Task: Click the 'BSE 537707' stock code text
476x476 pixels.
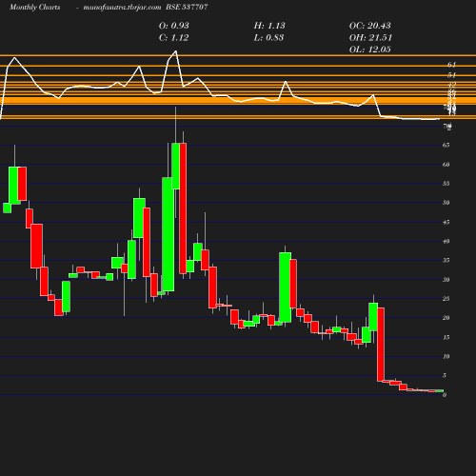Action: 187,7
